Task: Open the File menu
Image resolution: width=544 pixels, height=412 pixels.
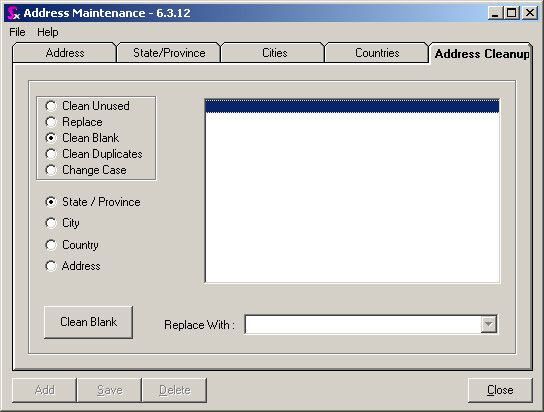Action: click(x=17, y=32)
